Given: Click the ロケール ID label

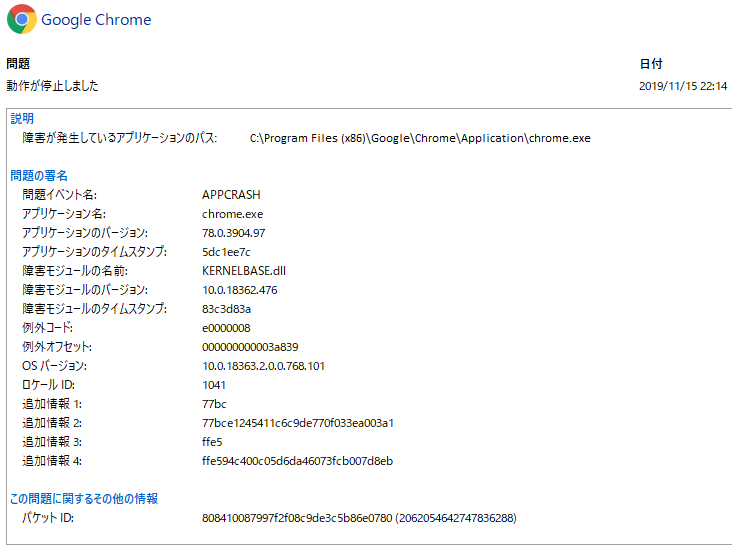Looking at the screenshot, I should click(x=49, y=385).
